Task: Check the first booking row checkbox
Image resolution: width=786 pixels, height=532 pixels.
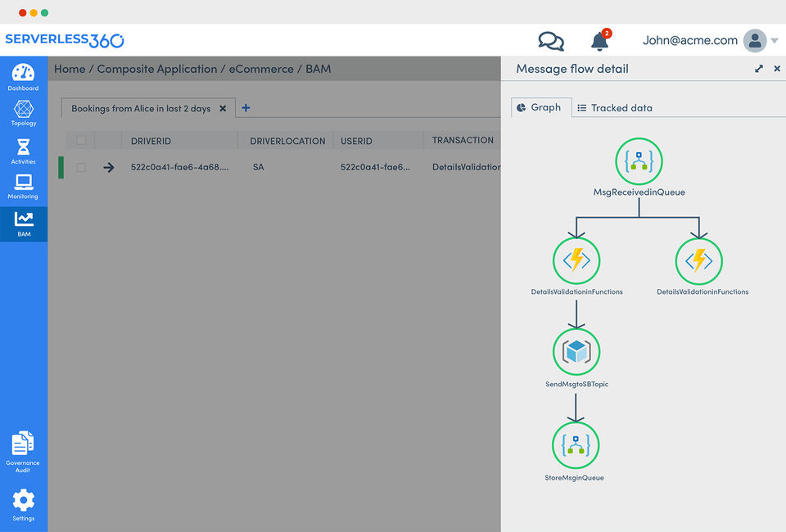Action: (81, 167)
